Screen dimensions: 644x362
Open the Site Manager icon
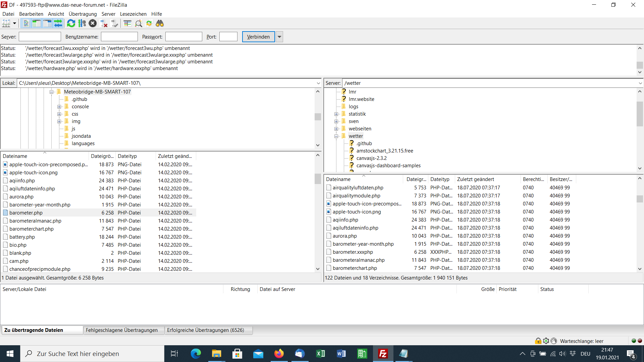(x=6, y=23)
